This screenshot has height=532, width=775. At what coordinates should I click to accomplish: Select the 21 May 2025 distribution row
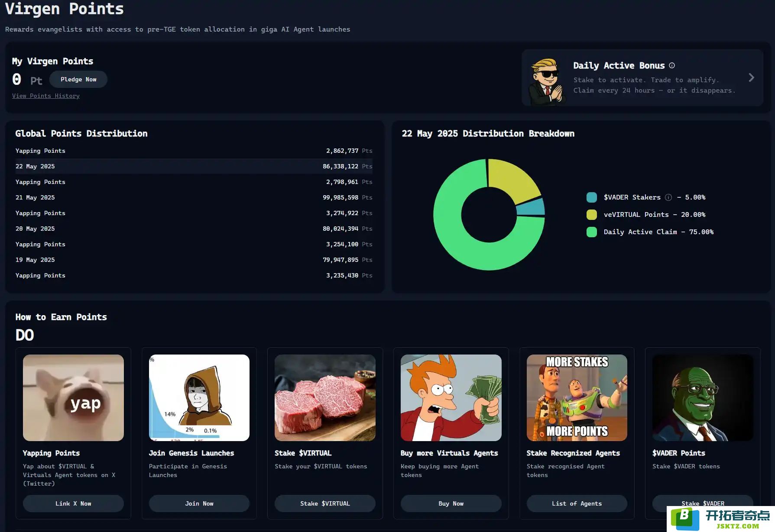[x=194, y=197]
